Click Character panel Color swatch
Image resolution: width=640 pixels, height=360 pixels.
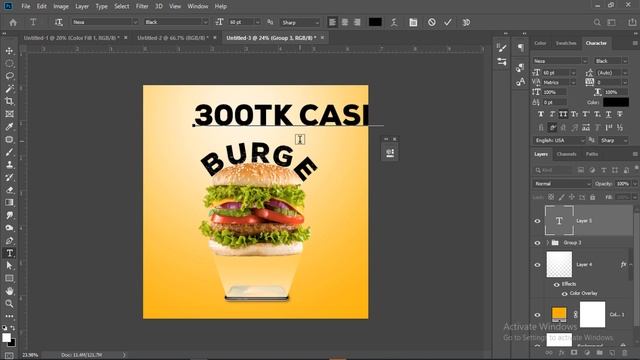616,102
